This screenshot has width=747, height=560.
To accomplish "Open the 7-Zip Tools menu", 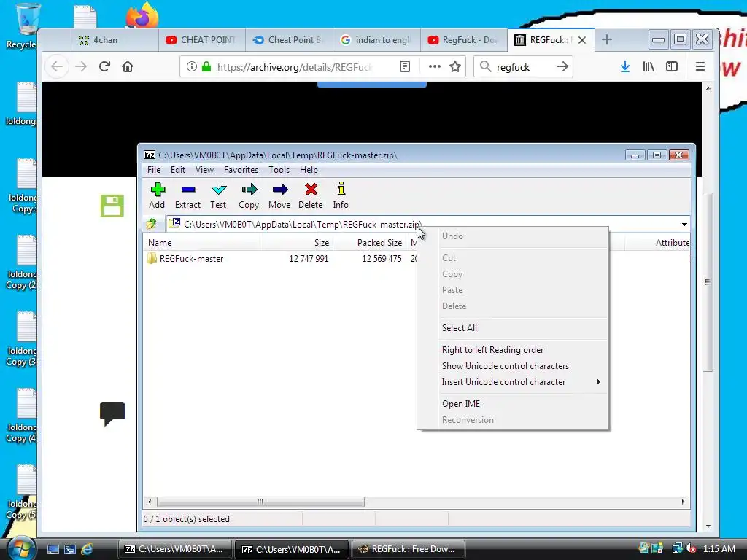I will tap(279, 169).
